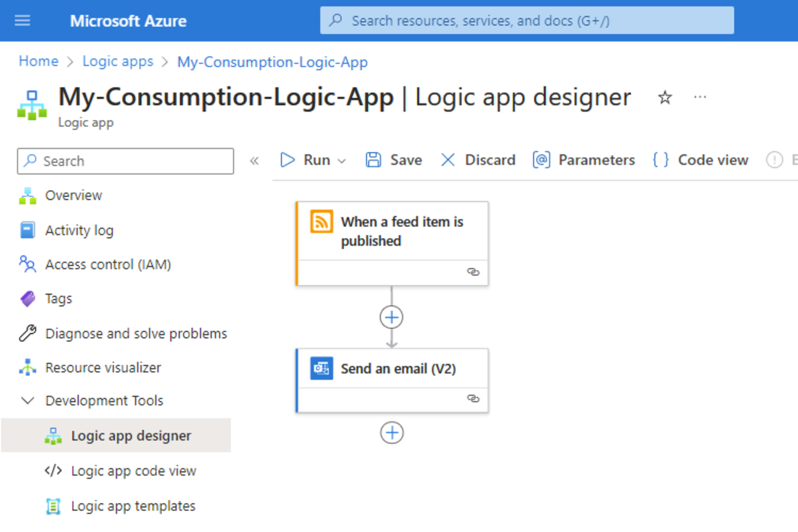
Task: Click the Run play icon
Action: click(287, 160)
